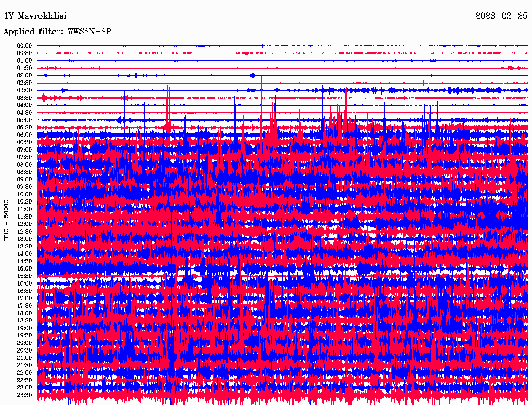Select the 16:30 time label
This screenshot has width=532, height=405.
click(24, 291)
